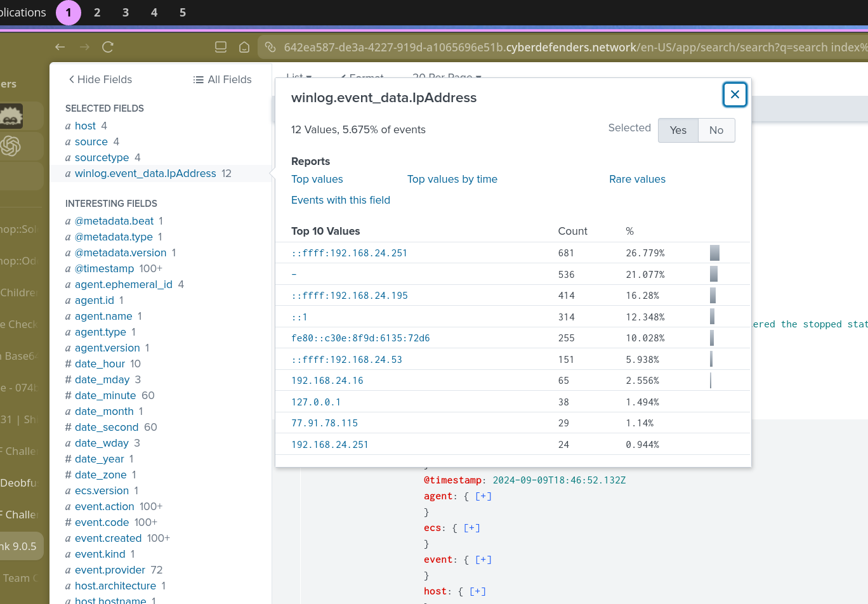The image size is (868, 604).
Task: Click the home icon in browser toolbar
Action: click(244, 47)
